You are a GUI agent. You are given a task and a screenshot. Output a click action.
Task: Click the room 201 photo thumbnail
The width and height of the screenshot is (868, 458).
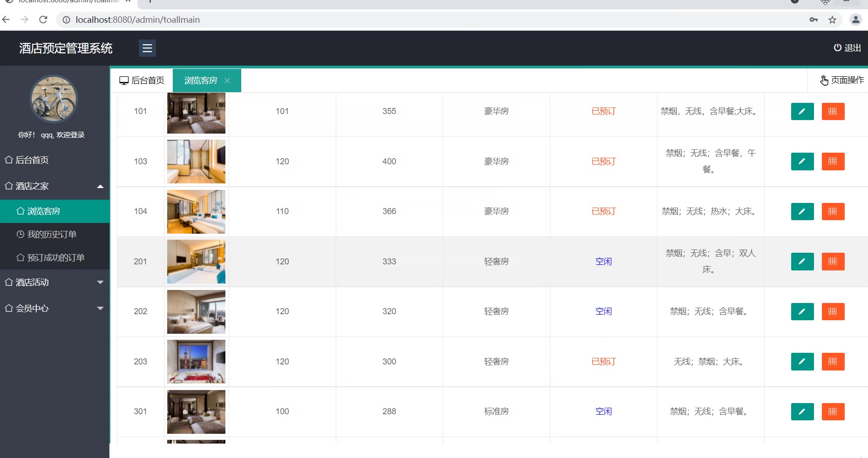coord(196,262)
